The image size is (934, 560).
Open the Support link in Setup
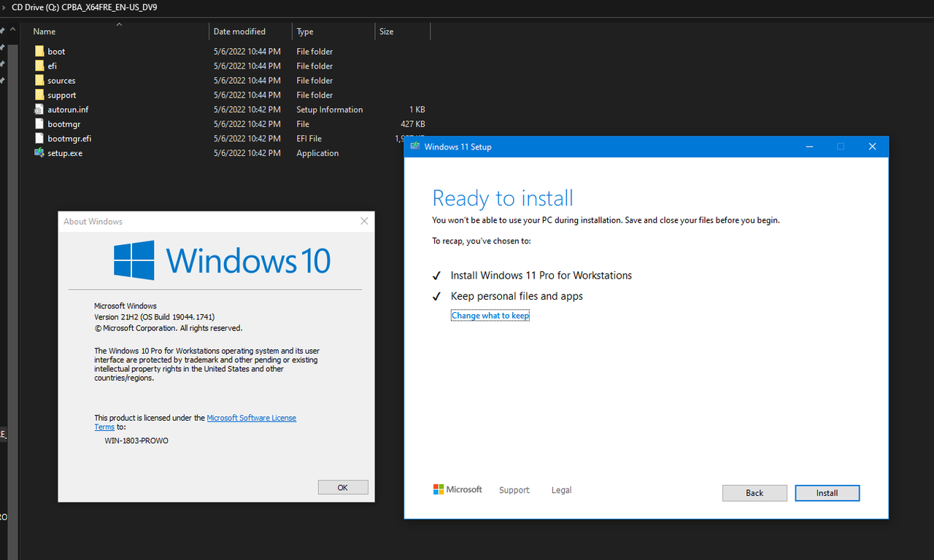(x=514, y=490)
